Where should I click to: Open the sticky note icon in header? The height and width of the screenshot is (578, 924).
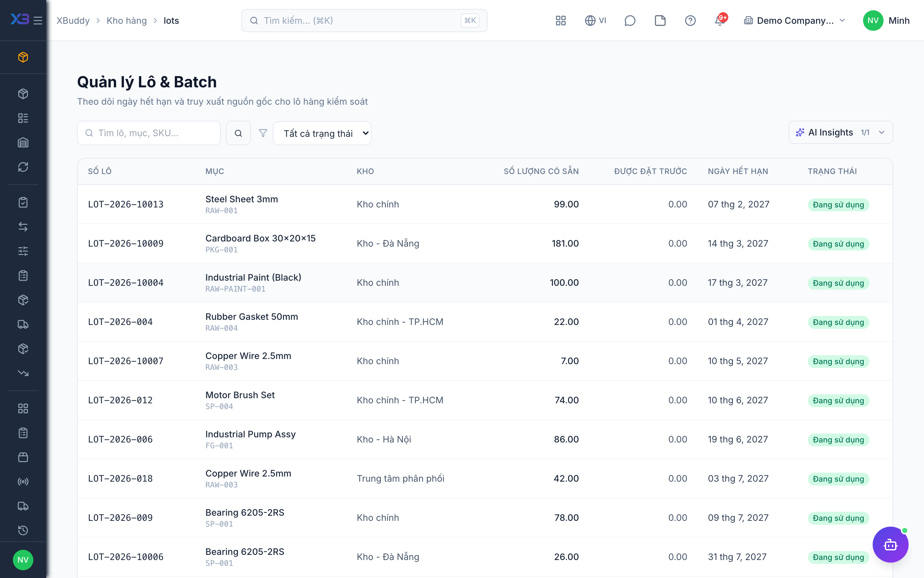pyautogui.click(x=660, y=20)
